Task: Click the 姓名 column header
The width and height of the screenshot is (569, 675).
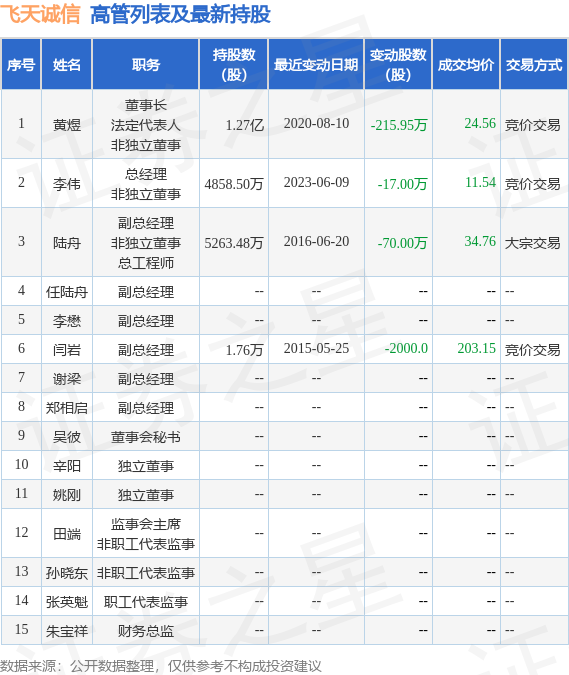Action: 67,65
